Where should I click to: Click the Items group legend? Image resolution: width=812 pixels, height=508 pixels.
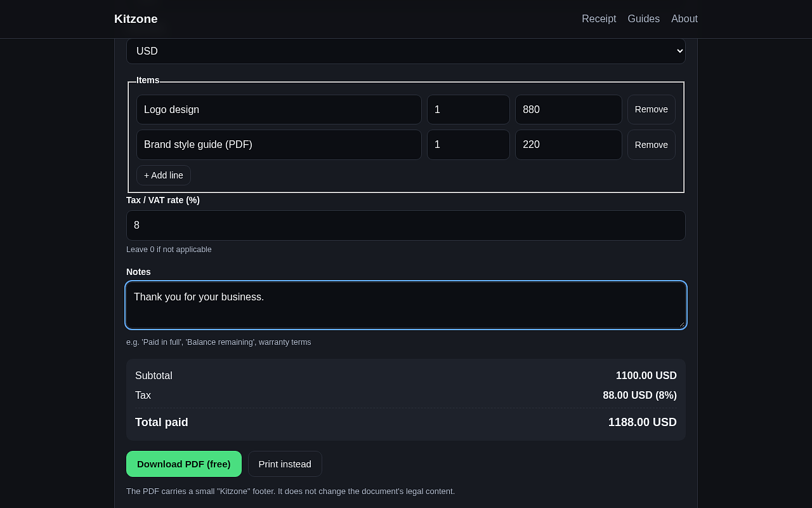[x=148, y=80]
